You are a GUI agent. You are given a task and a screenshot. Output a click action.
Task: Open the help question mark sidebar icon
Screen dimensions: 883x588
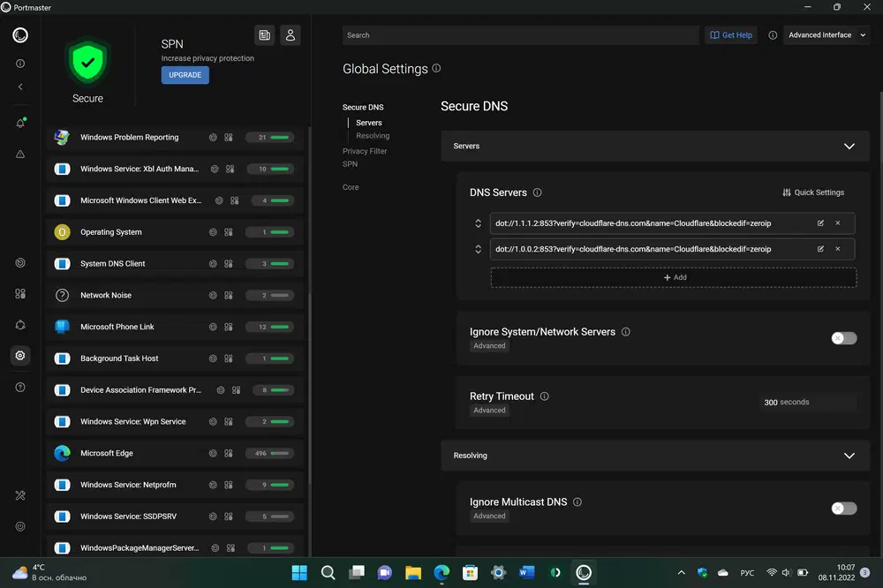(x=20, y=387)
